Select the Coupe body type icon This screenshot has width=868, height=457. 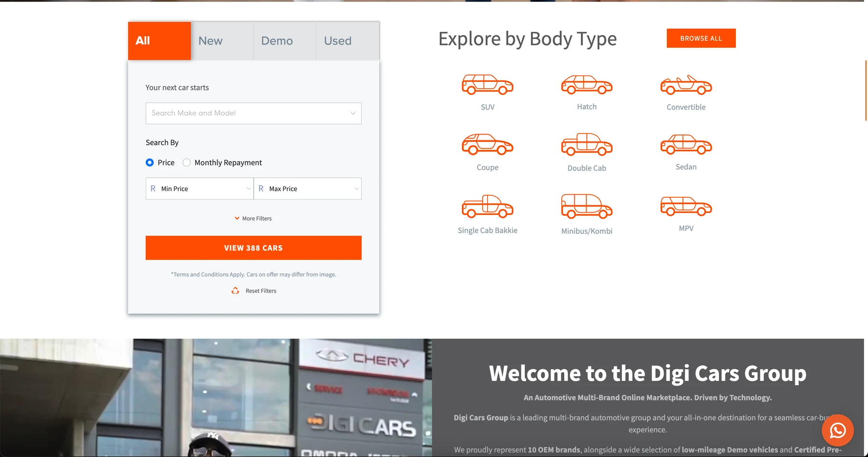tap(488, 144)
